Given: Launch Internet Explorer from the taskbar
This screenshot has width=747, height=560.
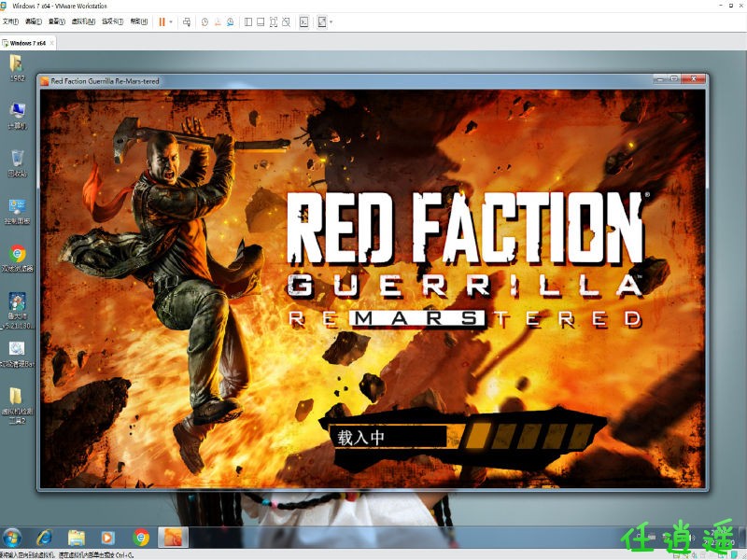Looking at the screenshot, I should click(x=44, y=538).
